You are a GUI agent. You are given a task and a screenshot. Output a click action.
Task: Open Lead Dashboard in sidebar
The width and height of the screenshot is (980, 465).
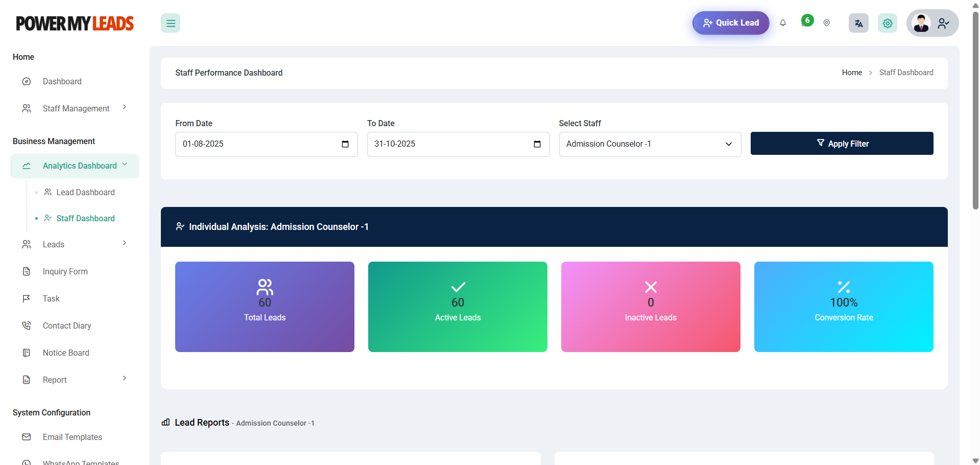click(x=85, y=192)
